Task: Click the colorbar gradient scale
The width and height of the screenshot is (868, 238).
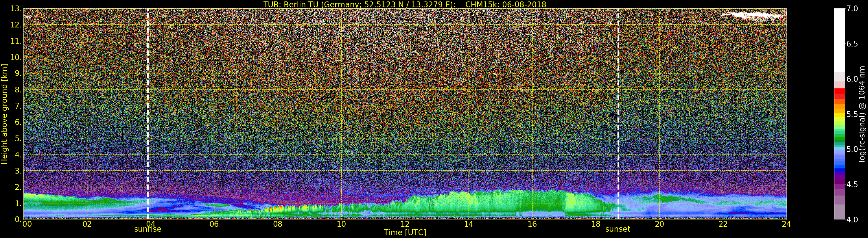Action: (839, 114)
